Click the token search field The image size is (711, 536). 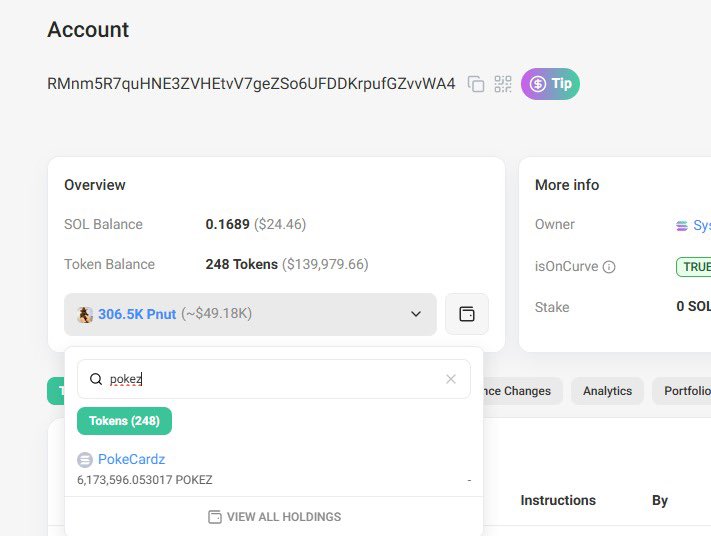click(274, 379)
